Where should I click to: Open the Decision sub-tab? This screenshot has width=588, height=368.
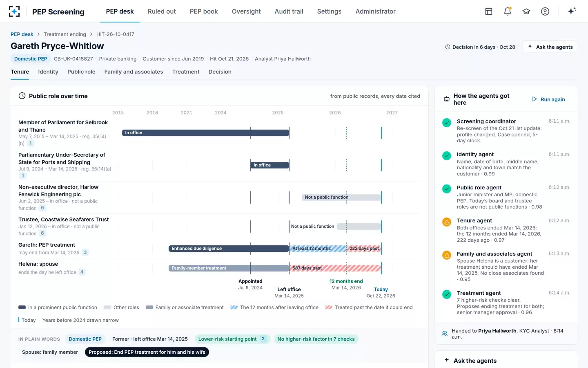click(220, 72)
